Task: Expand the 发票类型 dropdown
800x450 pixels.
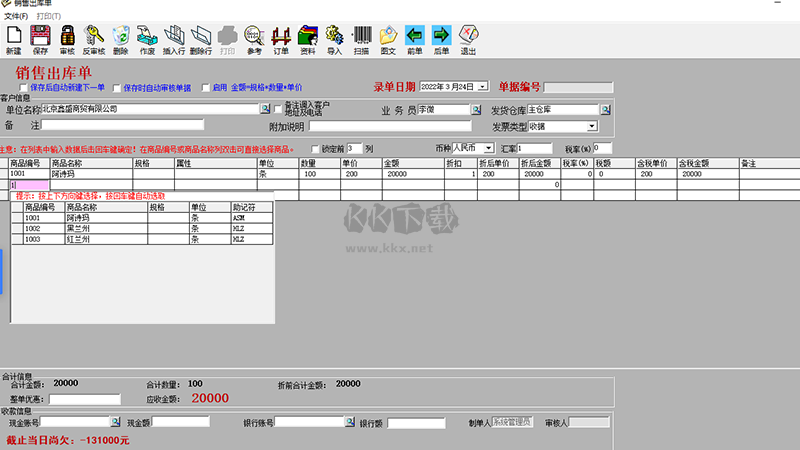Action: click(x=591, y=126)
